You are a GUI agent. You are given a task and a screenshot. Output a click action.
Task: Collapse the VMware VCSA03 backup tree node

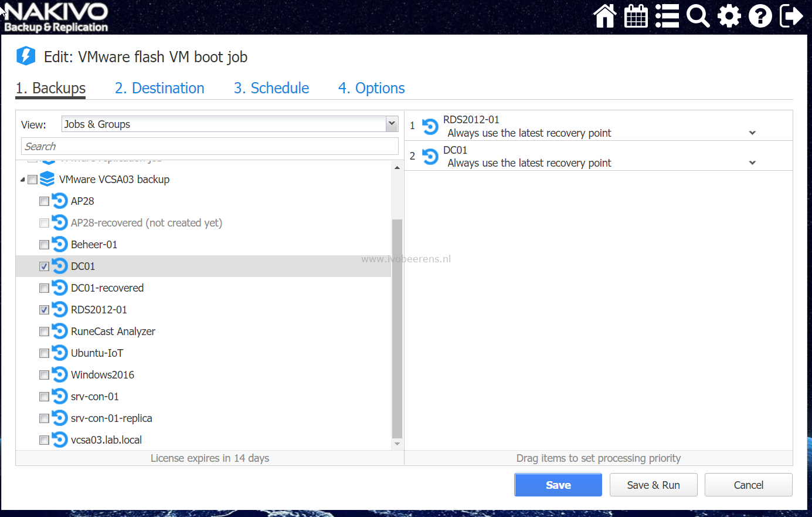22,180
